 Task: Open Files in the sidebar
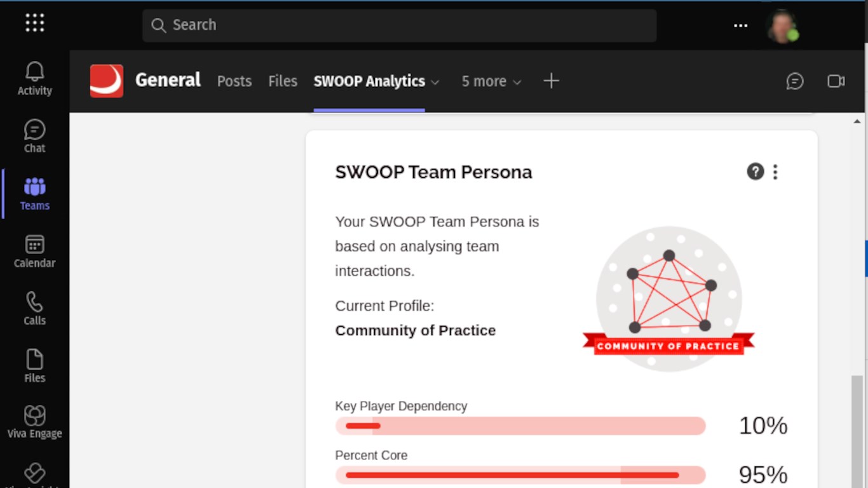click(x=34, y=367)
